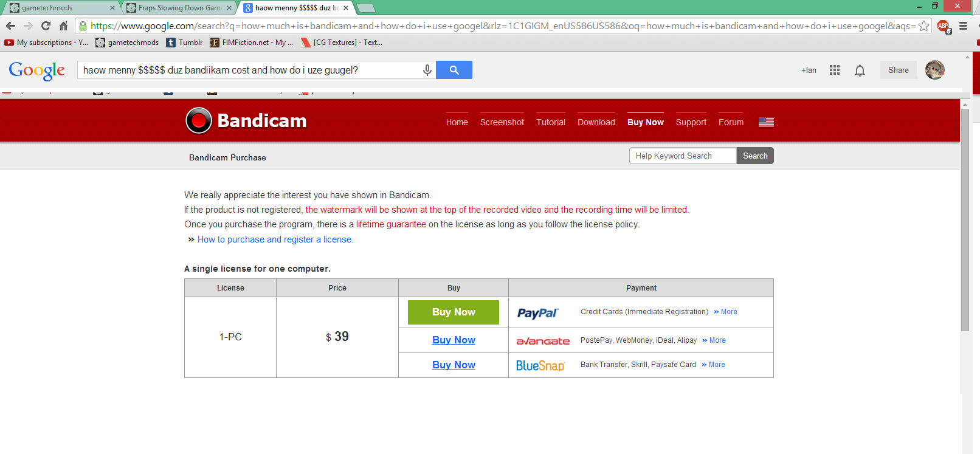
Task: Click the browser address bar
Action: [x=503, y=26]
